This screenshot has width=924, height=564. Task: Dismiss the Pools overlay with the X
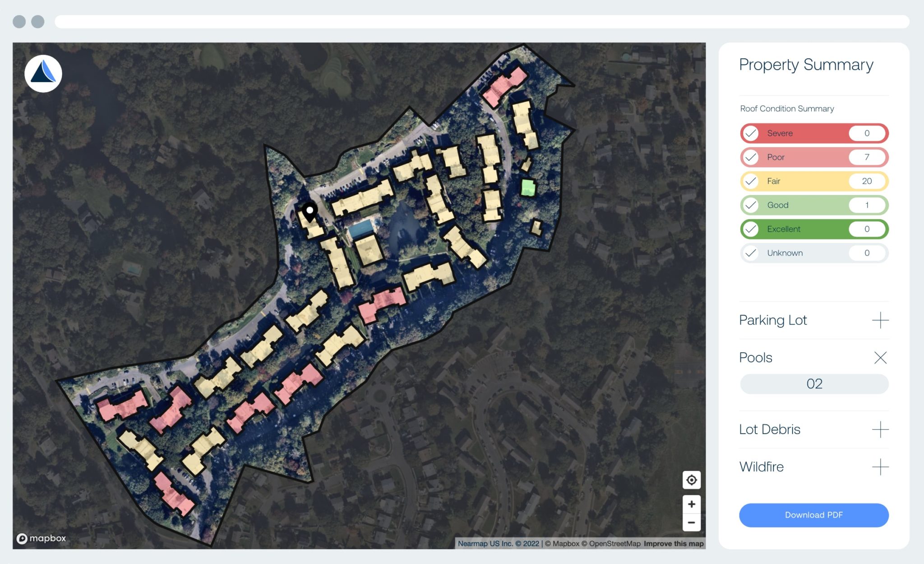(x=880, y=357)
